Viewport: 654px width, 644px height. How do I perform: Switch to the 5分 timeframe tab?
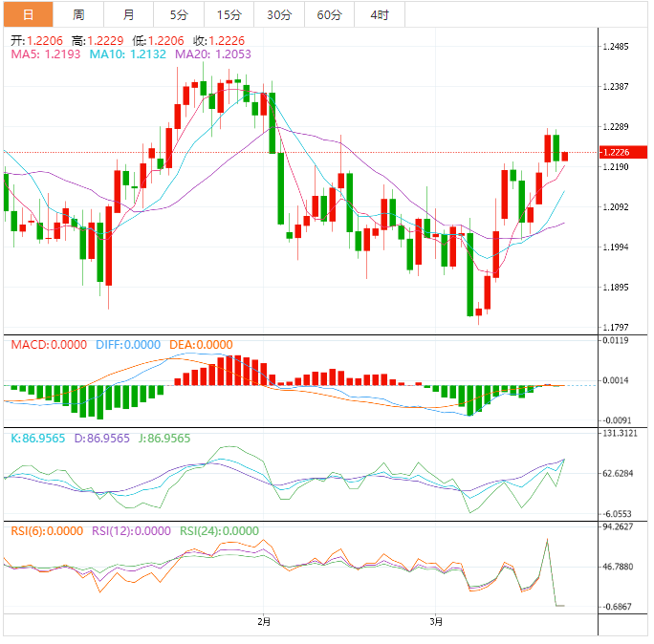[x=179, y=14]
